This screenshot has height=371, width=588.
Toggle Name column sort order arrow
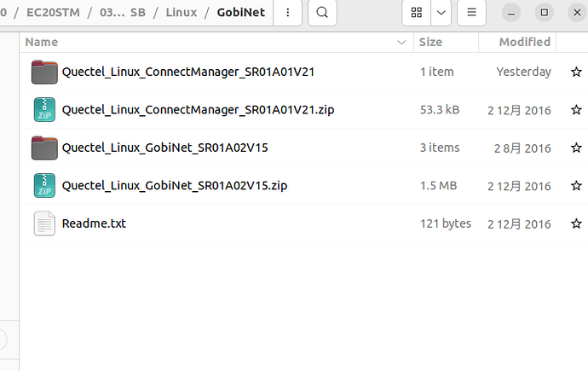(x=401, y=42)
